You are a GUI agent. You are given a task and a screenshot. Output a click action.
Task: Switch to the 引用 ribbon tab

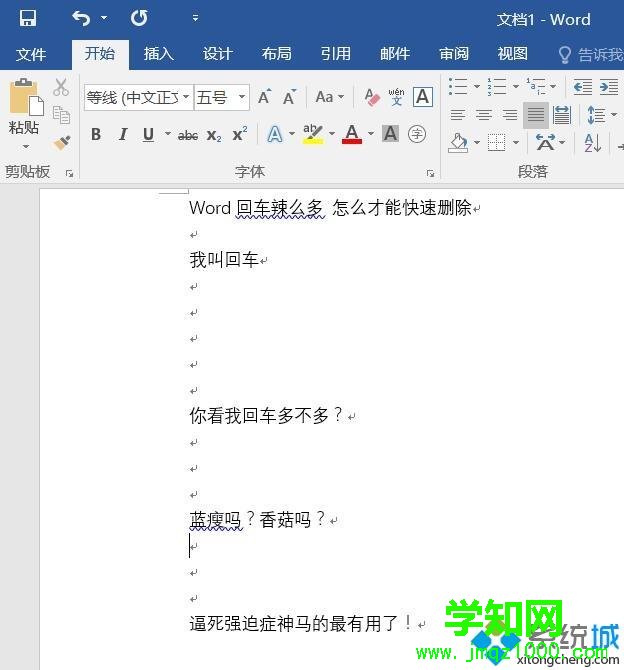pyautogui.click(x=336, y=54)
